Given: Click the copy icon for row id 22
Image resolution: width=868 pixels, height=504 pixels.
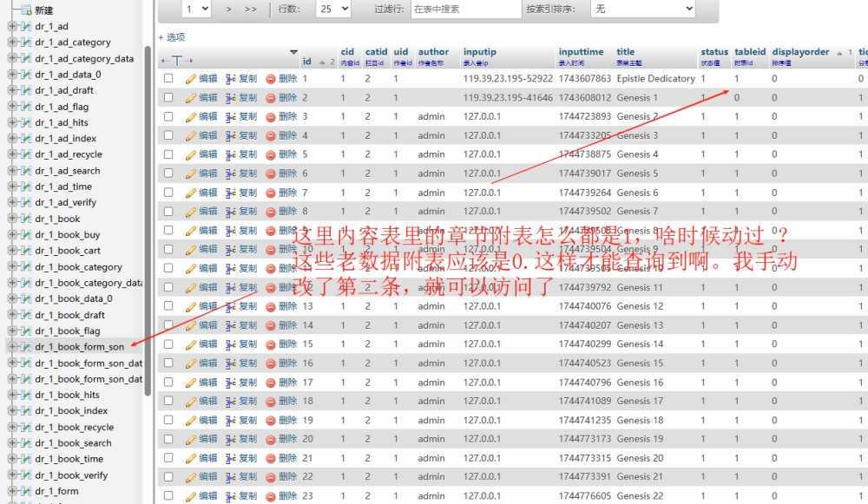Looking at the screenshot, I should (x=231, y=477).
